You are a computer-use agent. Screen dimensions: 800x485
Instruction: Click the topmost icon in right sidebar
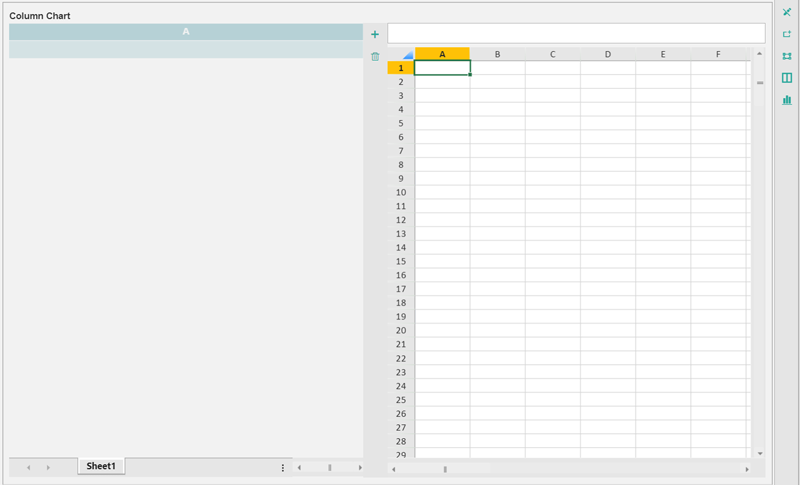787,12
